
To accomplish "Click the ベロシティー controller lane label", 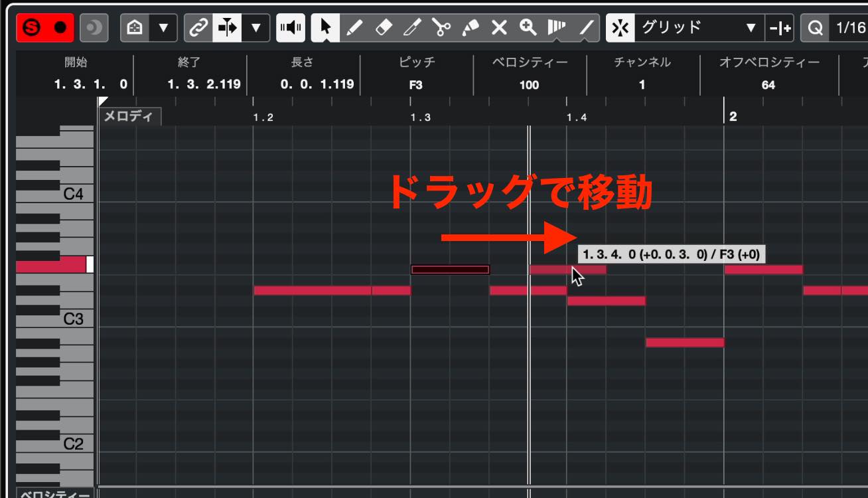I will [x=54, y=494].
